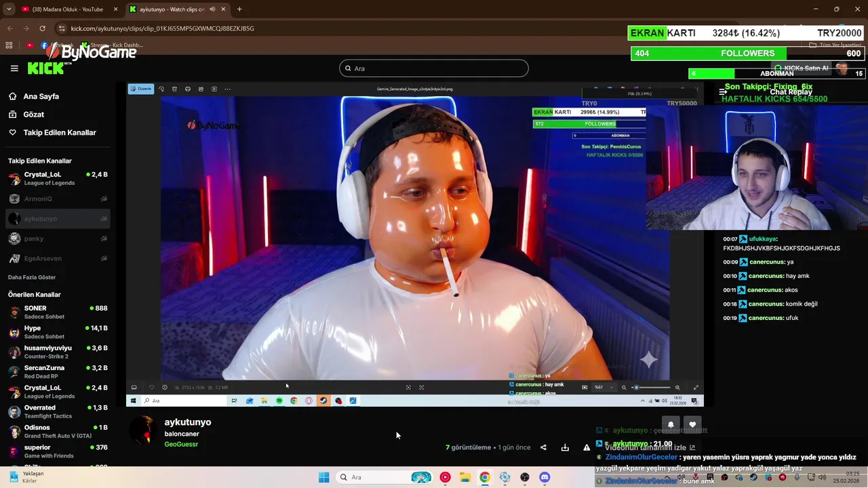Screen dimensions: 868x488
Task: Go back using the browser back arrow
Action: pyautogui.click(x=9, y=28)
